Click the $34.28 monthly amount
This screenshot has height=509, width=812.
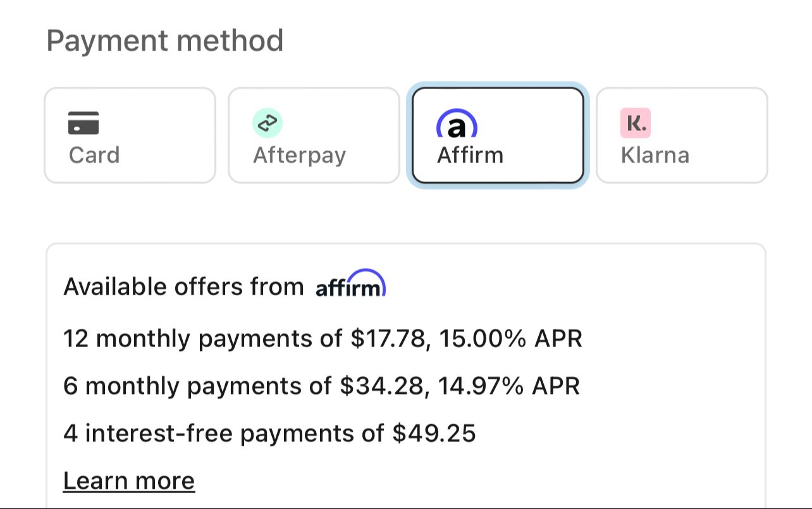click(x=382, y=386)
